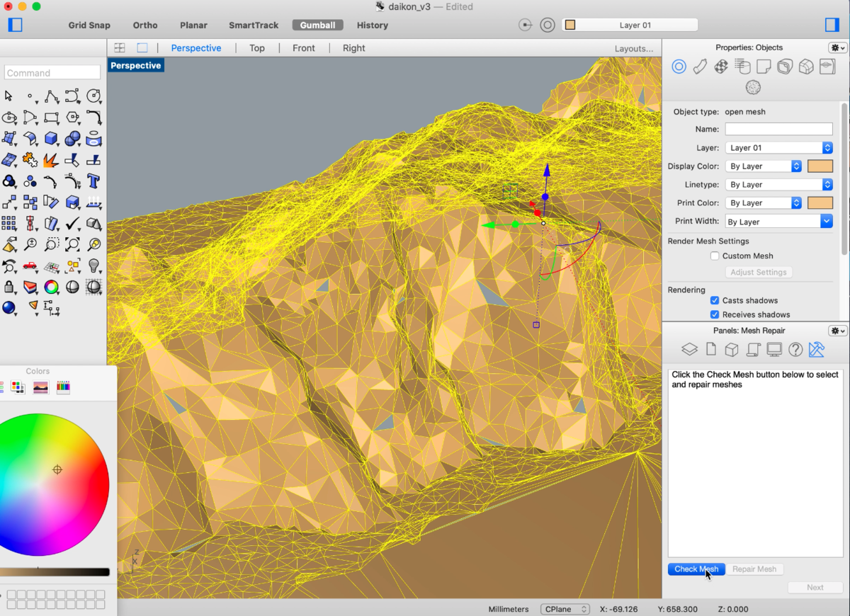Select the Perspective viewport tab
The height and width of the screenshot is (616, 850).
(196, 48)
